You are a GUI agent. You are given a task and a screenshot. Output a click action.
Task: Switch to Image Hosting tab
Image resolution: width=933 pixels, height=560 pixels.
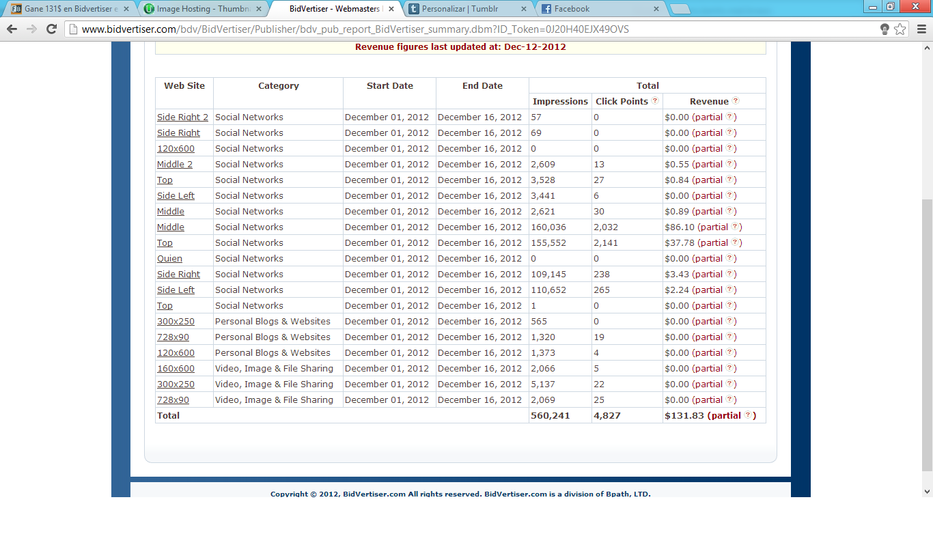pyautogui.click(x=202, y=9)
